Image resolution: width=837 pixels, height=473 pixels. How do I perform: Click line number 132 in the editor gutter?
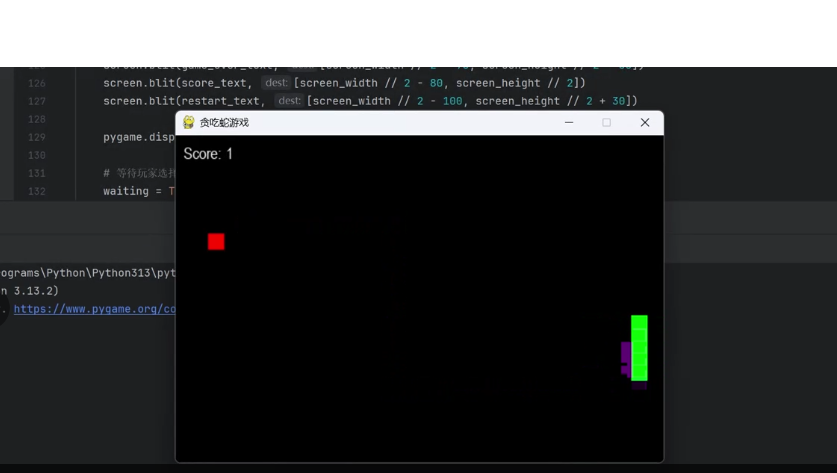click(36, 191)
